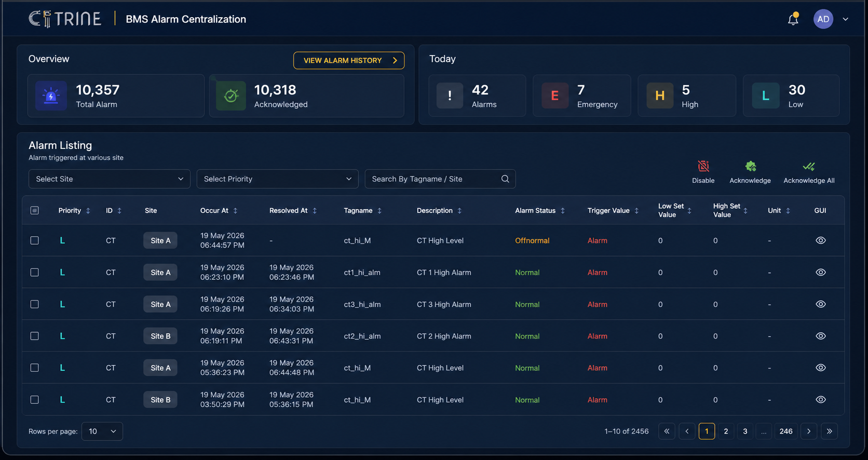Image resolution: width=868 pixels, height=460 pixels.
Task: Open the Select Priority dropdown
Action: 277,179
